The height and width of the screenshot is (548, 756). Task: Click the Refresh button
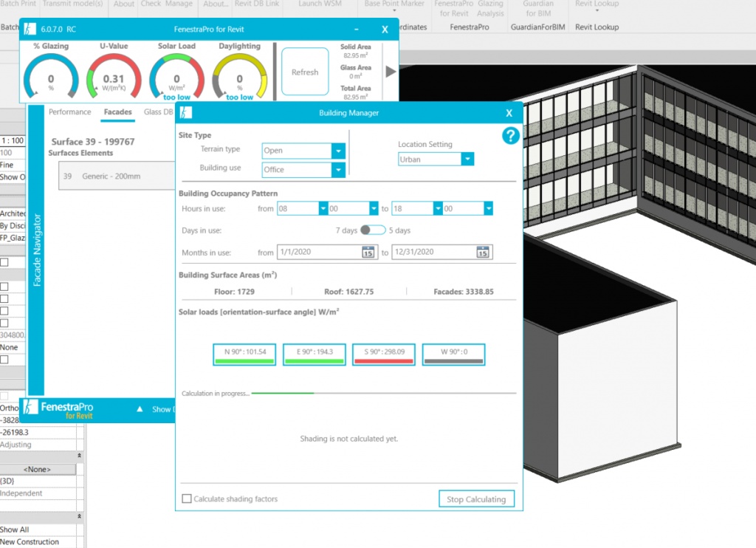(305, 72)
